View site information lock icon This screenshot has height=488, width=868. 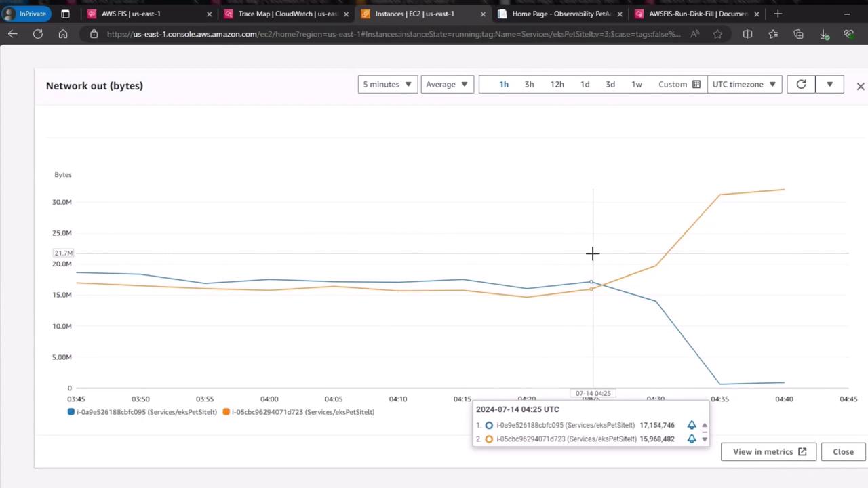click(94, 34)
